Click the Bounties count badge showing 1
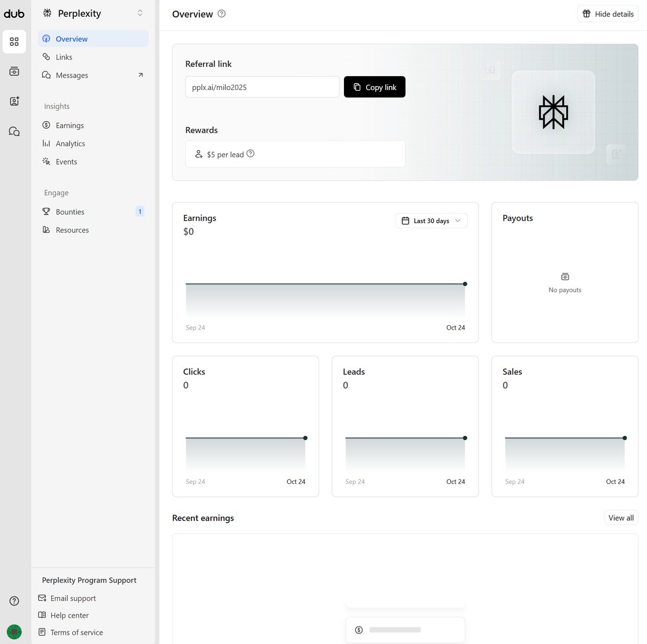Image resolution: width=647 pixels, height=644 pixels. (x=140, y=211)
